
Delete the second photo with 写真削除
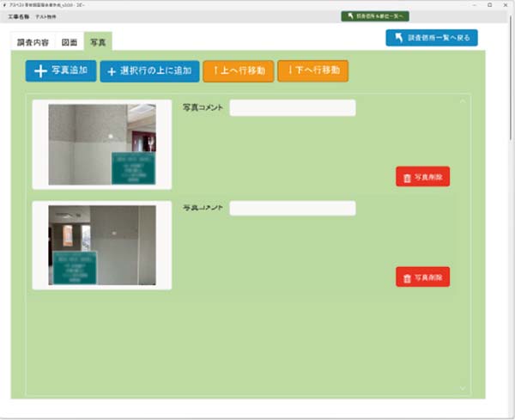coord(422,277)
